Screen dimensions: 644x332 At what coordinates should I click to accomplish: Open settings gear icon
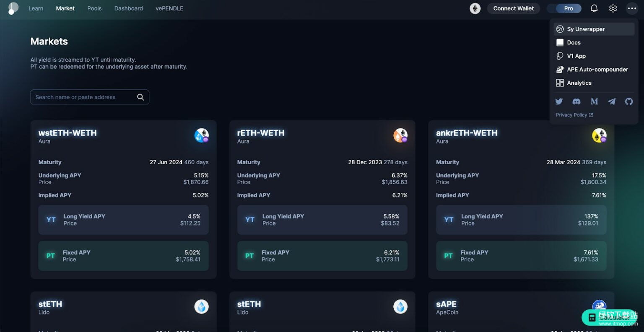coord(613,8)
